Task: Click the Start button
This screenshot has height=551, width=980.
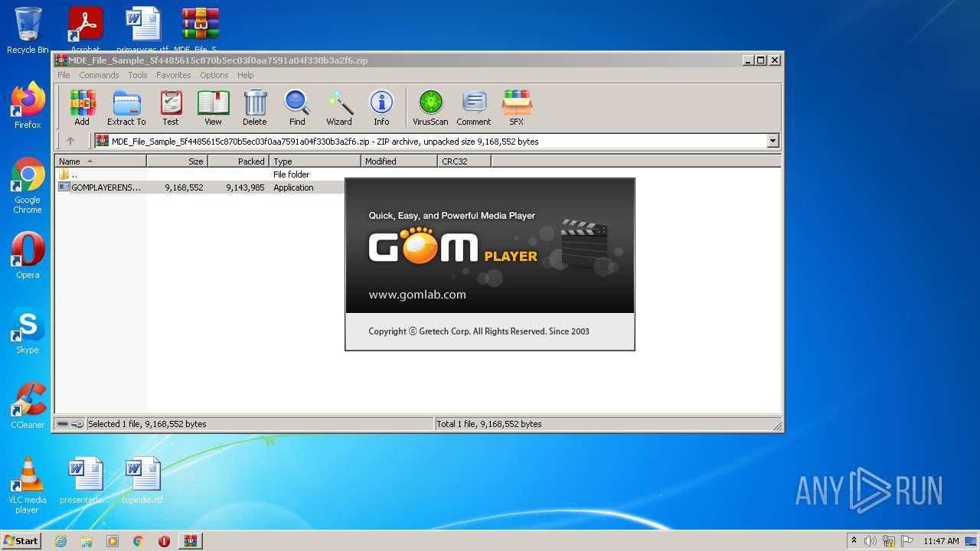Action: coord(21,540)
